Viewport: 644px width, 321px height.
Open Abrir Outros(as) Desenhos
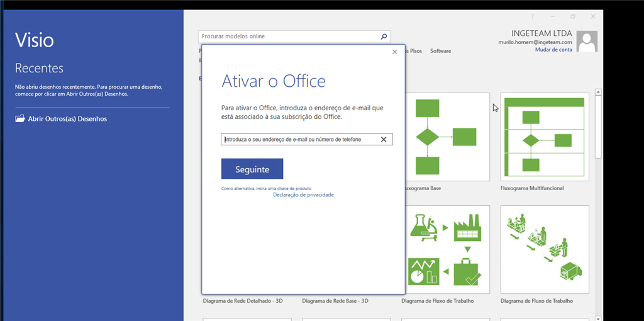[x=67, y=119]
